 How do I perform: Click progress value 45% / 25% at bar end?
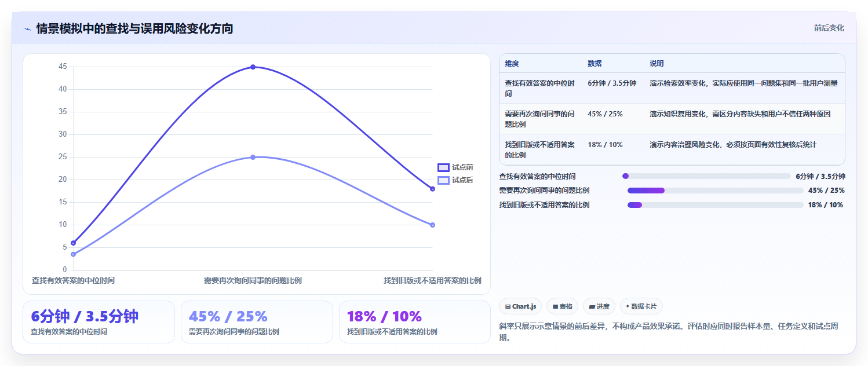click(x=826, y=191)
